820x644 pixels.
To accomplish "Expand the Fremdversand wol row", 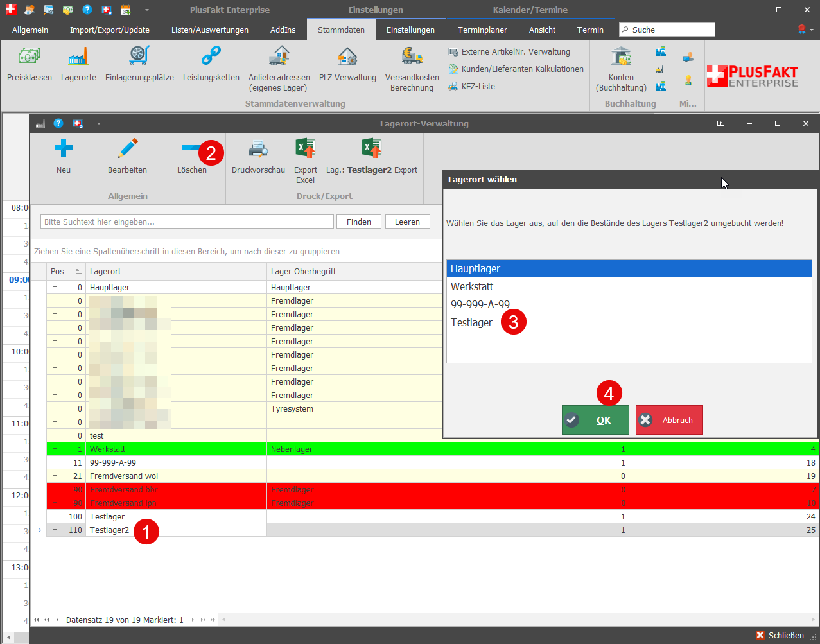I will pyautogui.click(x=55, y=476).
